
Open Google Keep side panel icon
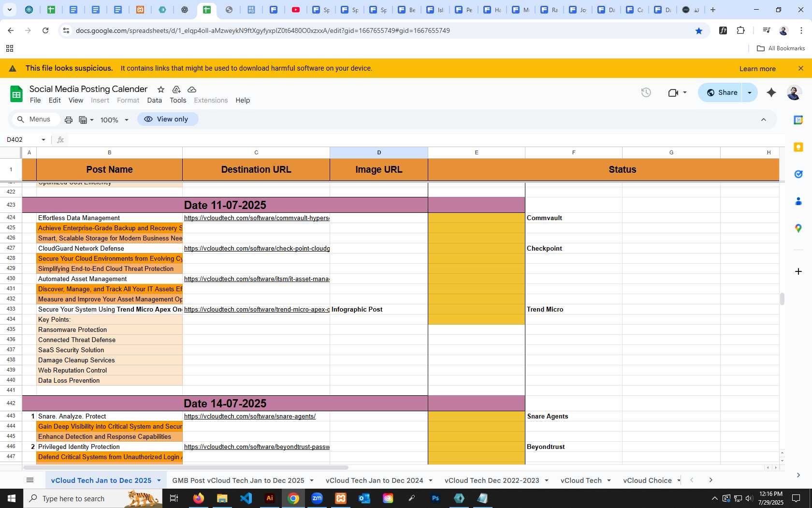pos(798,147)
